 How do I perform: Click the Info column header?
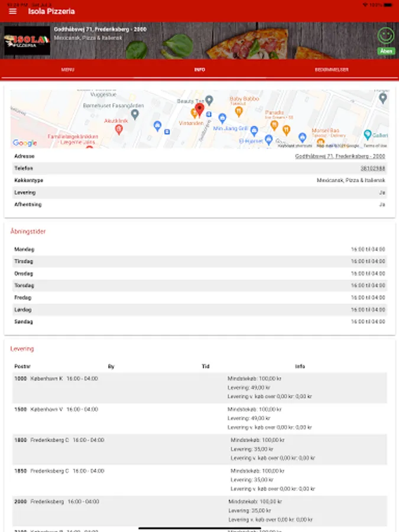(x=300, y=366)
